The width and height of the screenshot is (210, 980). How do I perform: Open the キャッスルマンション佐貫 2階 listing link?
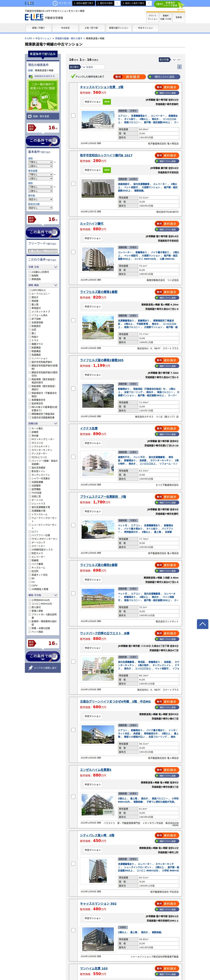pos(101,87)
